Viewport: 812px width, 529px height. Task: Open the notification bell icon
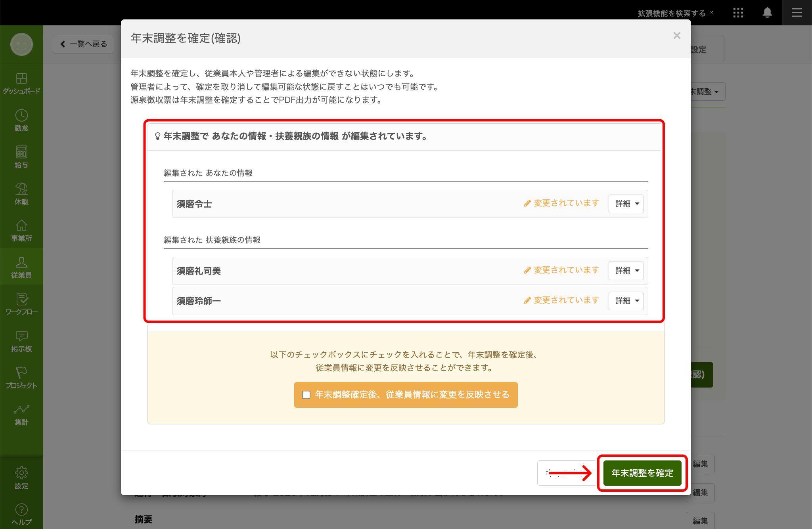point(767,13)
